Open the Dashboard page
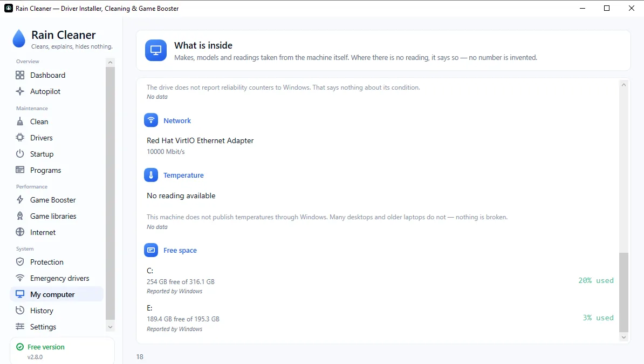 tap(57, 75)
